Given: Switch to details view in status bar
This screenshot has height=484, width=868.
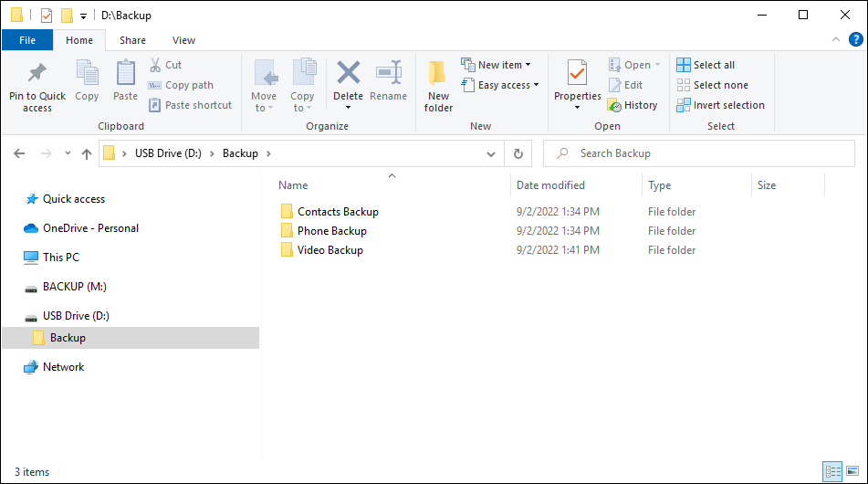Looking at the screenshot, I should tap(833, 472).
